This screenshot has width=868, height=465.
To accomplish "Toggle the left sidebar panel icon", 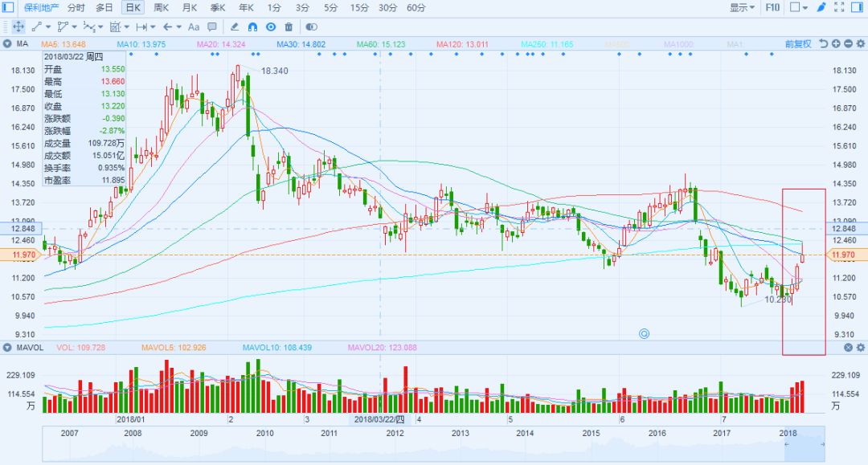I will 8,7.
